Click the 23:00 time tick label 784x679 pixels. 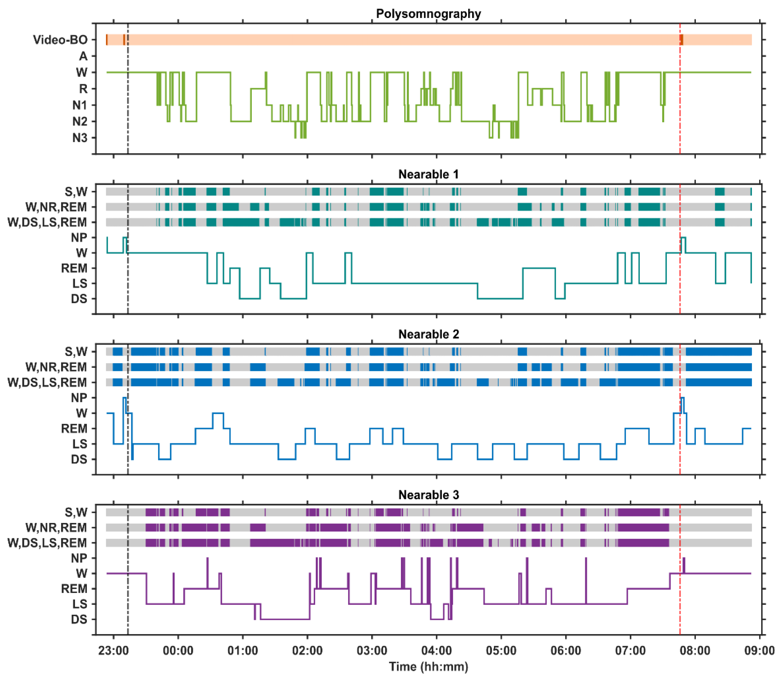(x=113, y=651)
